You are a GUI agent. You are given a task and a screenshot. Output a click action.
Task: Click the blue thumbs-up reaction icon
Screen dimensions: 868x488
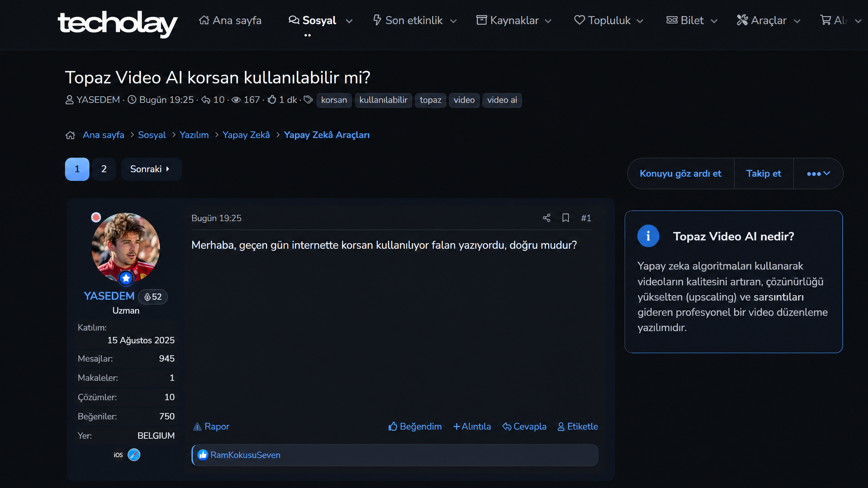click(x=203, y=455)
